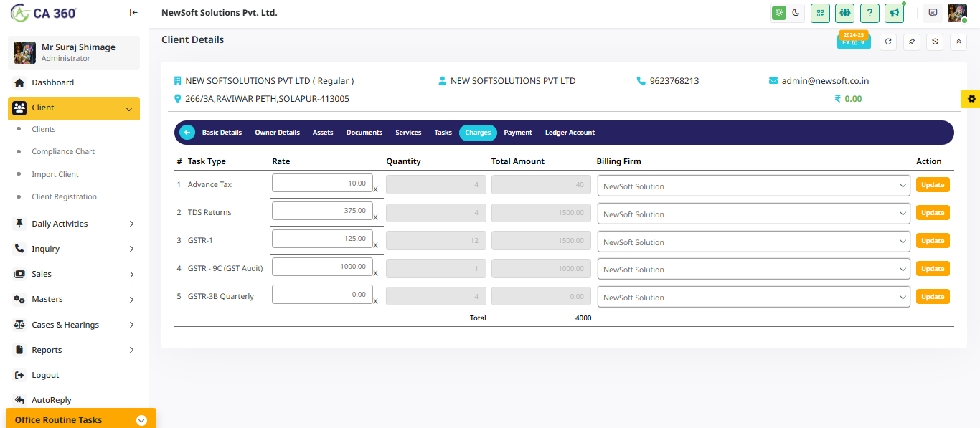Click the admin@newsoft.co.in email text

(x=825, y=81)
